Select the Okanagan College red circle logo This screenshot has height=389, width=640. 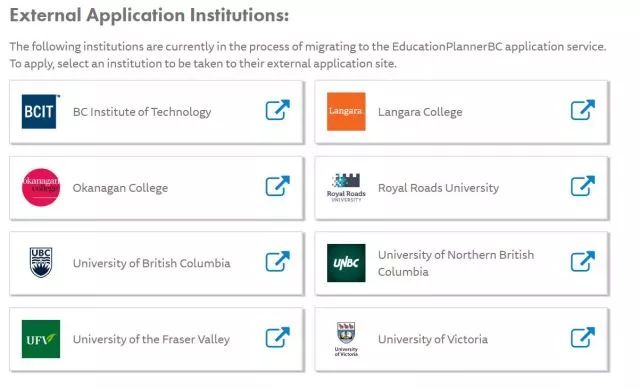tap(41, 187)
